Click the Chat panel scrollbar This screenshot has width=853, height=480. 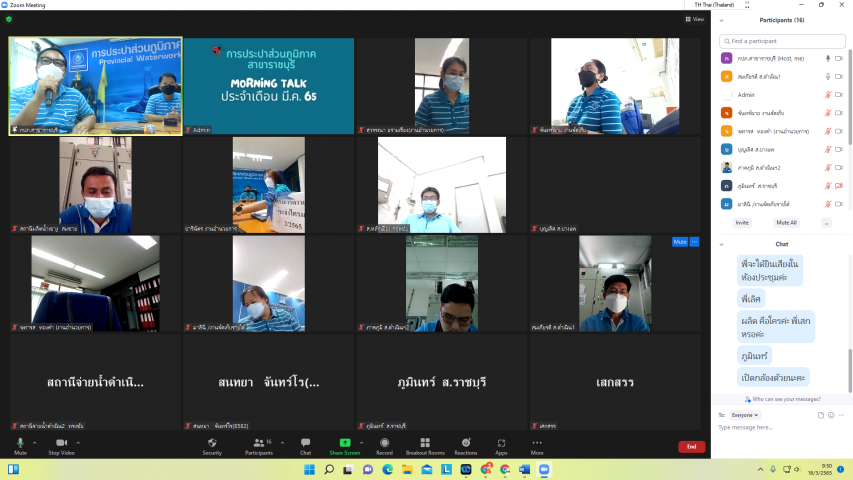pos(850,370)
